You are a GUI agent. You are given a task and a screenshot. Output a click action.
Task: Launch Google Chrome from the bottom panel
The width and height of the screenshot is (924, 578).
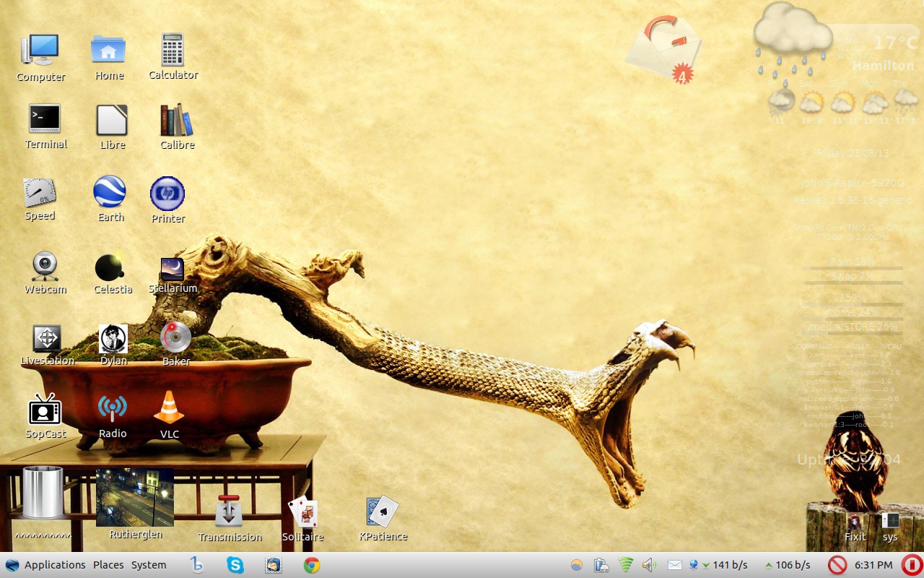tap(312, 565)
